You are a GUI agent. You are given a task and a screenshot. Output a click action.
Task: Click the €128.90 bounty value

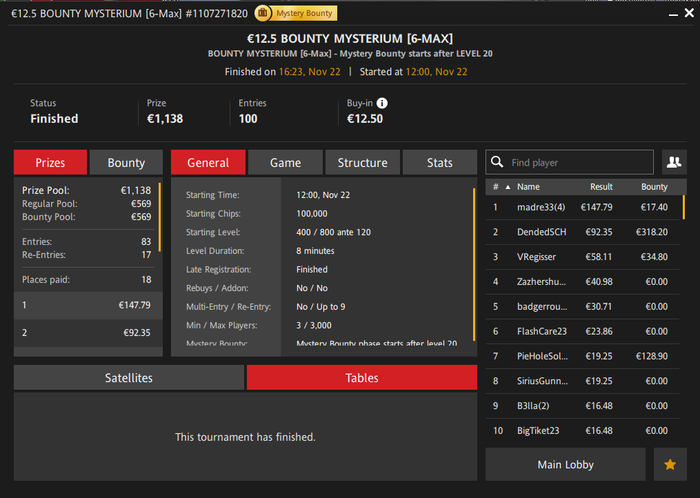[x=652, y=356]
